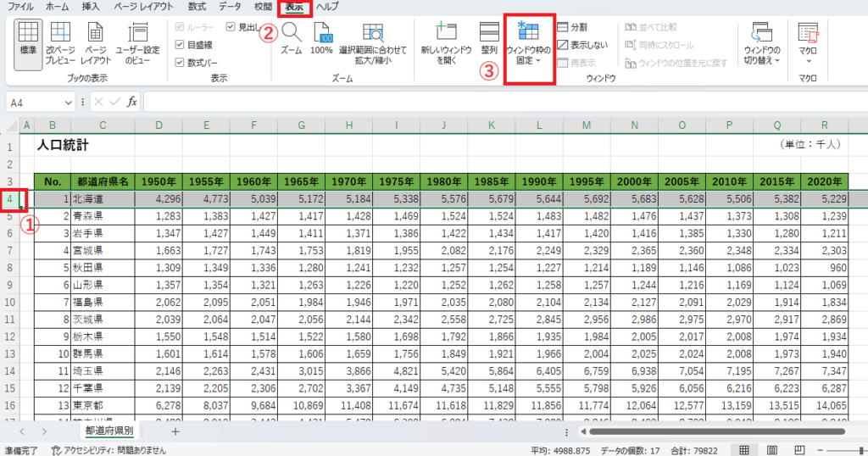Open the ホーム tab

point(57,7)
